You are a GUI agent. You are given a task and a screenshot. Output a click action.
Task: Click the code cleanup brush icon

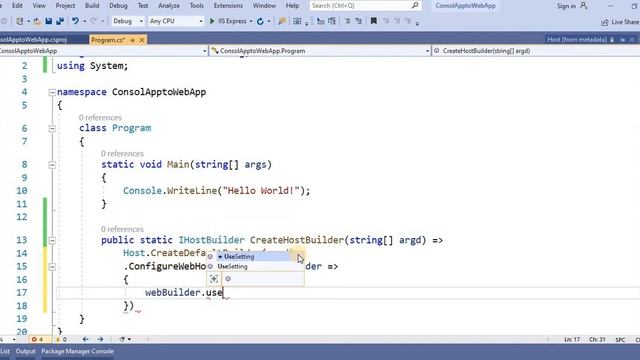coord(122,339)
